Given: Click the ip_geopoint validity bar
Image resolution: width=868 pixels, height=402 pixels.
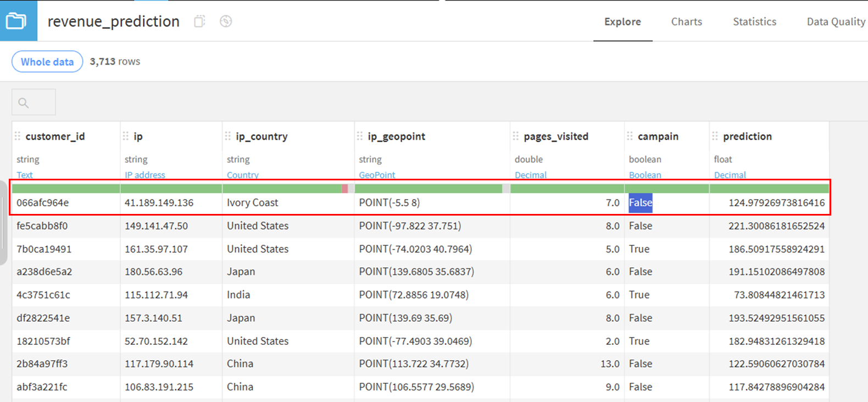Looking at the screenshot, I should click(432, 189).
